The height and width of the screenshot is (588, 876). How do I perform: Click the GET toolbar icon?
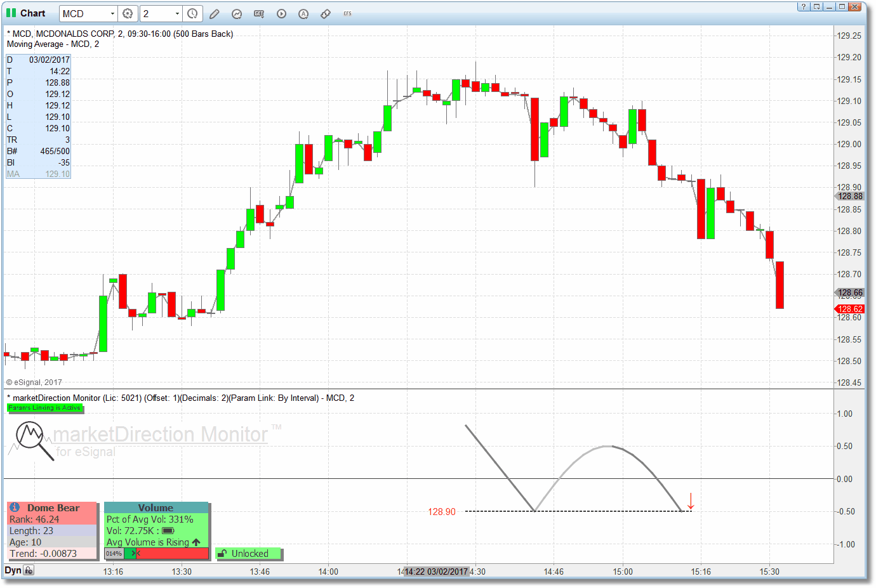(259, 14)
